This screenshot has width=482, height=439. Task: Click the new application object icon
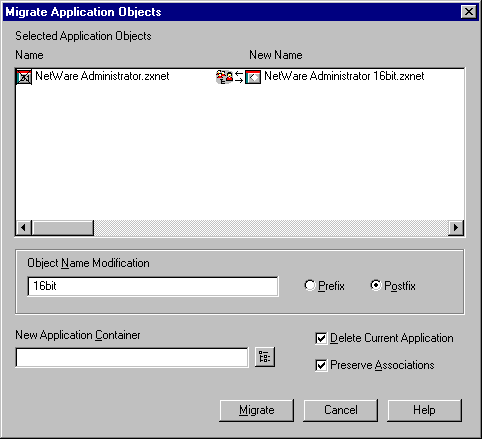click(x=253, y=77)
